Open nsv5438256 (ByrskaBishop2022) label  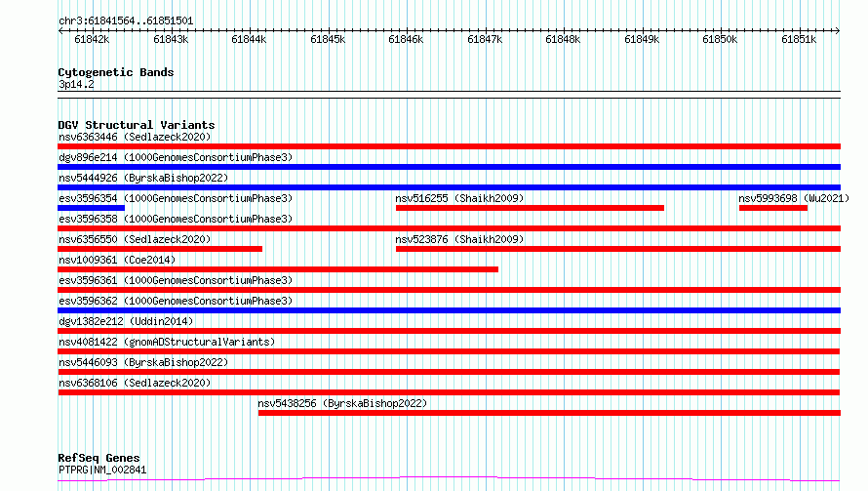click(x=342, y=403)
